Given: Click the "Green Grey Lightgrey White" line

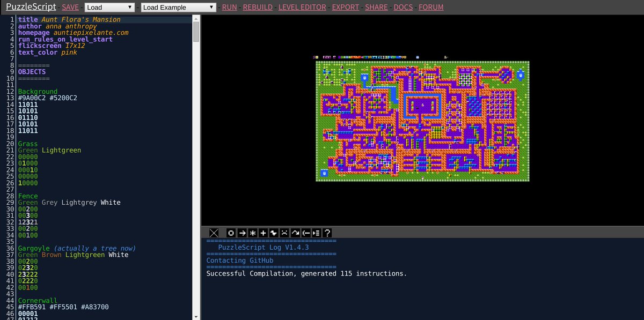Looking at the screenshot, I should [69, 203].
